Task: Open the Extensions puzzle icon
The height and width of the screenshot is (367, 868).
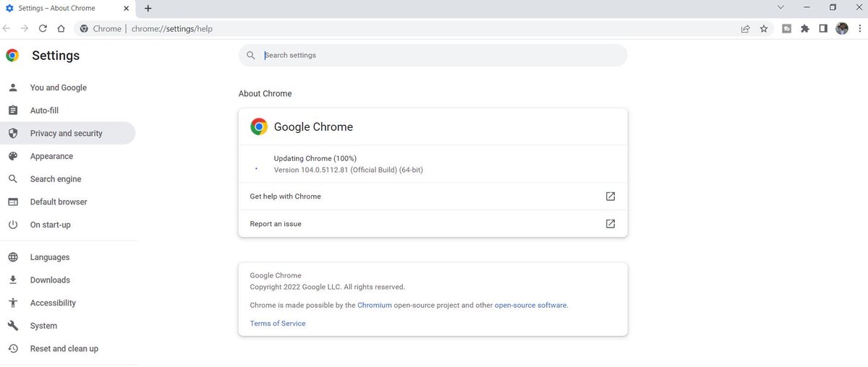Action: (805, 29)
